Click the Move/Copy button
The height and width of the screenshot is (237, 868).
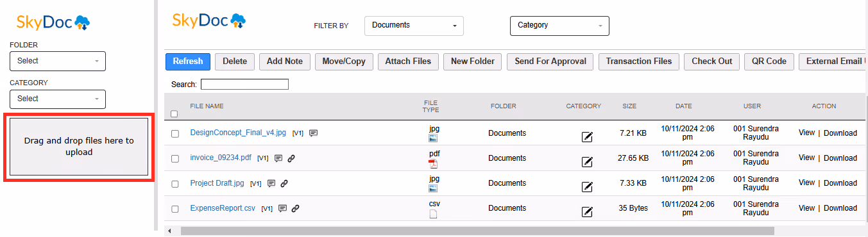344,61
